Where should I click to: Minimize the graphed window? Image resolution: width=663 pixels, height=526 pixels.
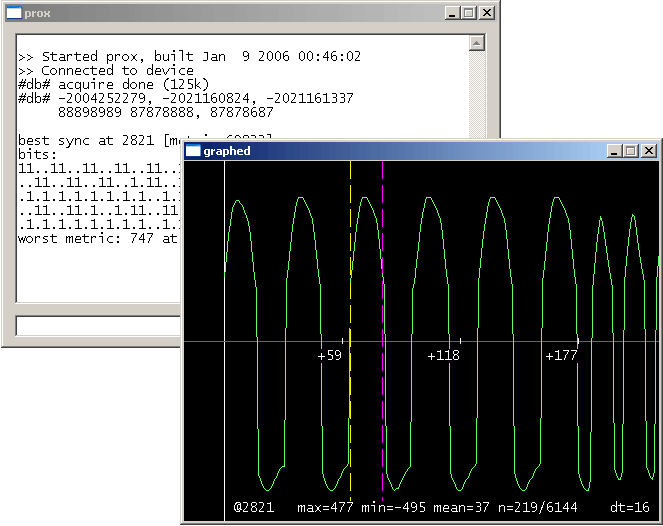[614, 151]
